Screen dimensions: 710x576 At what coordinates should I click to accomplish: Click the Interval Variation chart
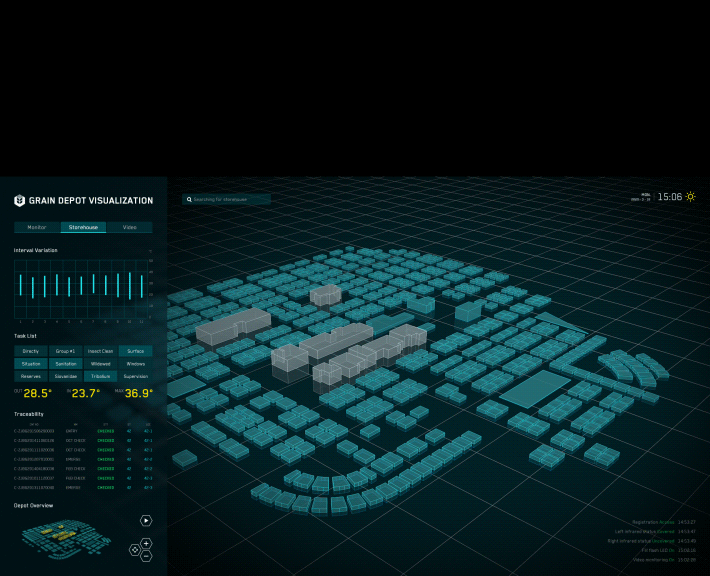(82, 289)
